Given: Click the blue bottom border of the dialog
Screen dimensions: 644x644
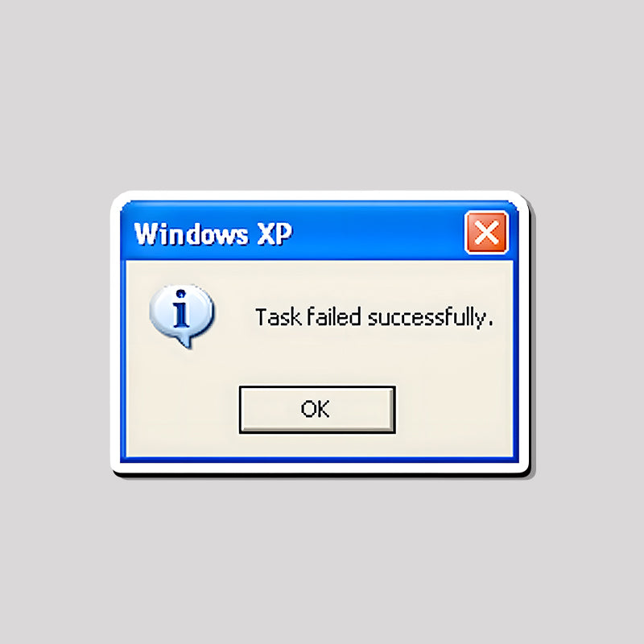Looking at the screenshot, I should click(319, 460).
